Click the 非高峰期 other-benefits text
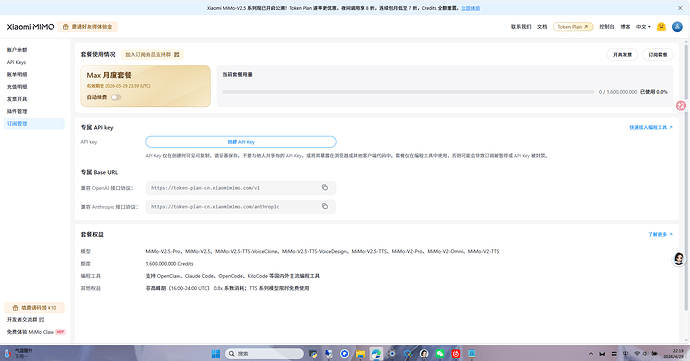 (228, 288)
